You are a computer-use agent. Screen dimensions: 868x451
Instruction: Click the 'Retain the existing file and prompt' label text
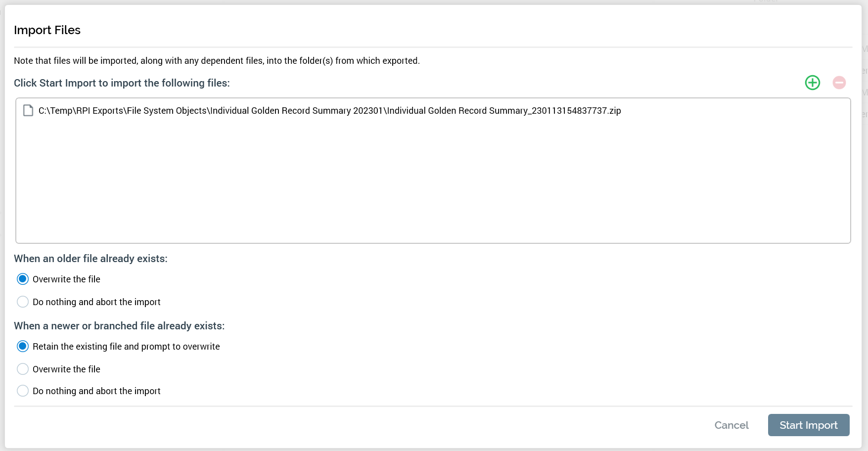click(x=126, y=347)
